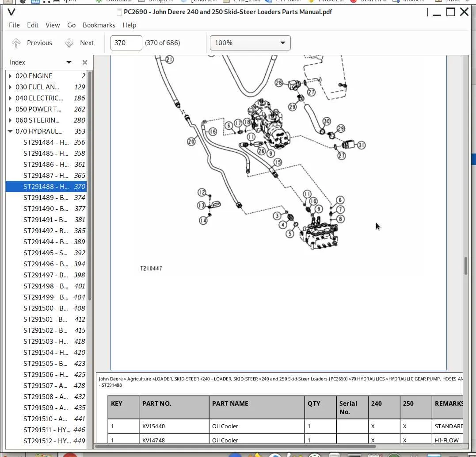This screenshot has width=476, height=457.
Task: Select bookmark ST291503 on page 418
Action: click(46, 341)
